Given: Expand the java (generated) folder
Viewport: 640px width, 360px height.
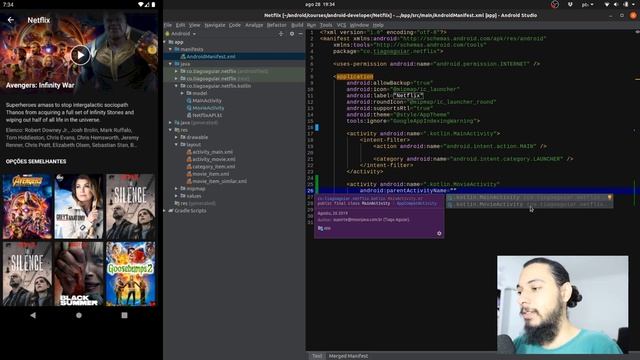Looking at the screenshot, I should point(171,122).
